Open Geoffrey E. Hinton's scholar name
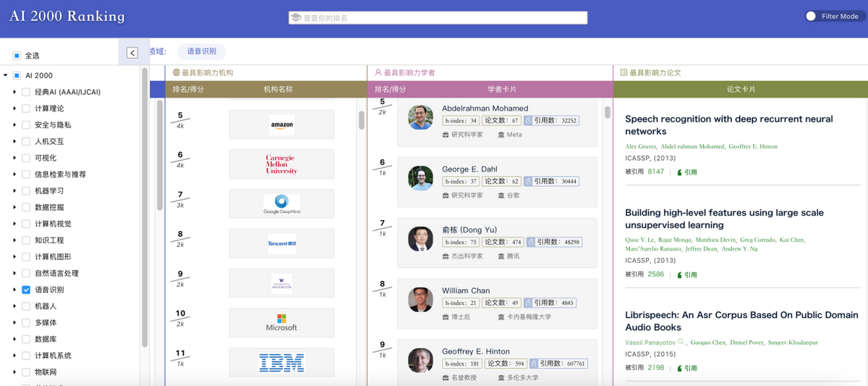 pyautogui.click(x=476, y=351)
